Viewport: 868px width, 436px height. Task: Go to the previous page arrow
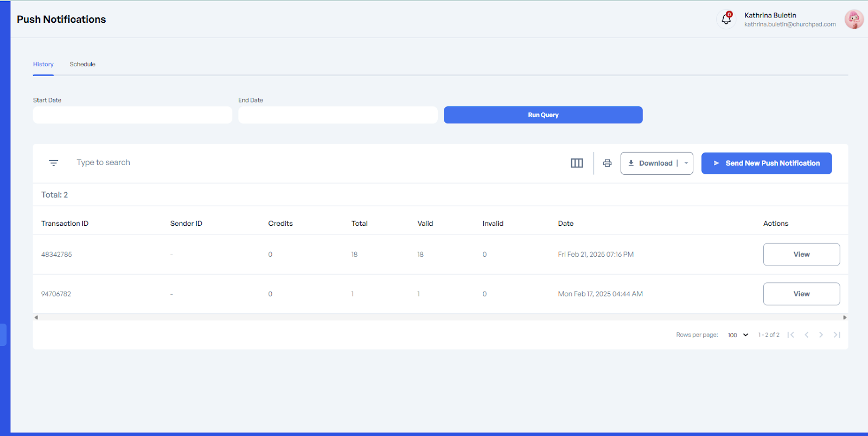coord(807,335)
